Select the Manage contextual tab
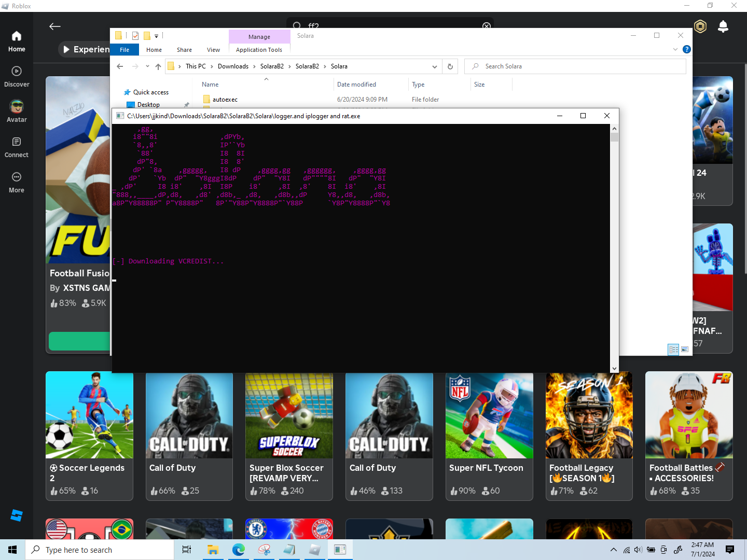Viewport: 747px width, 560px height. tap(259, 37)
